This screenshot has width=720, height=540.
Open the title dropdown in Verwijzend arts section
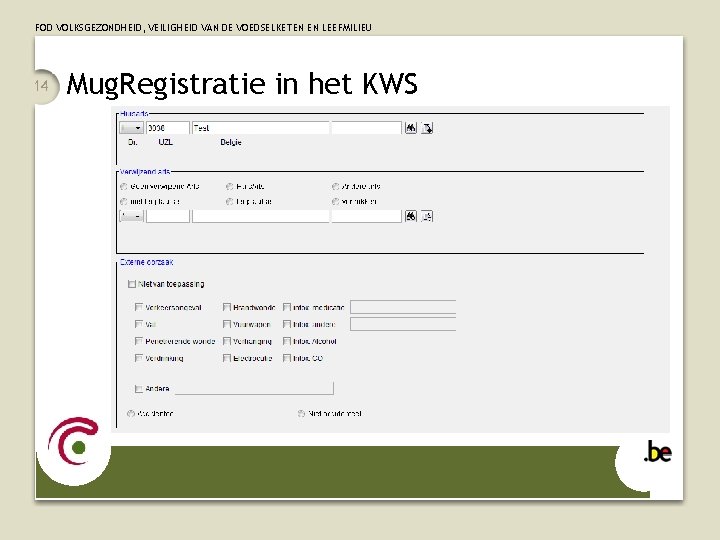coord(131,216)
